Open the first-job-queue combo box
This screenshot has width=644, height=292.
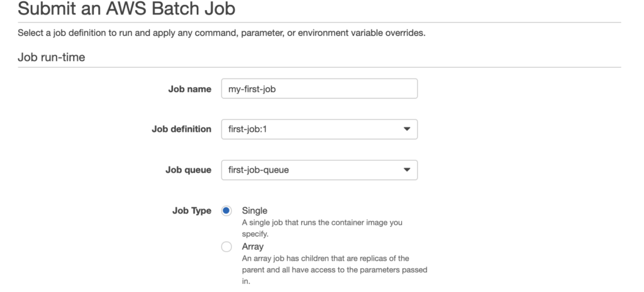click(319, 170)
